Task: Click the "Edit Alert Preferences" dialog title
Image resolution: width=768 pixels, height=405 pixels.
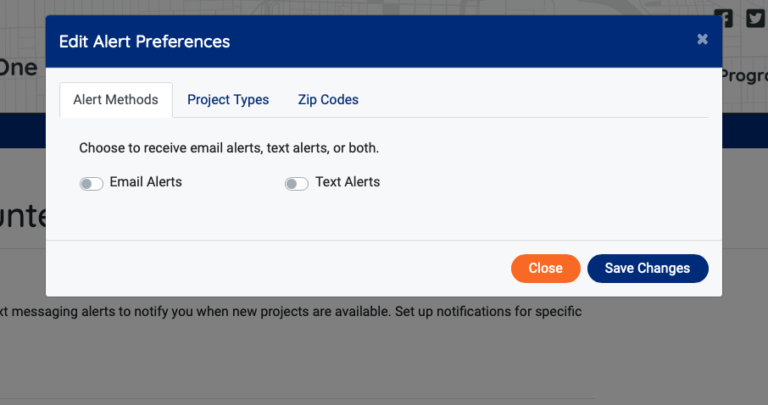Action: 144,41
